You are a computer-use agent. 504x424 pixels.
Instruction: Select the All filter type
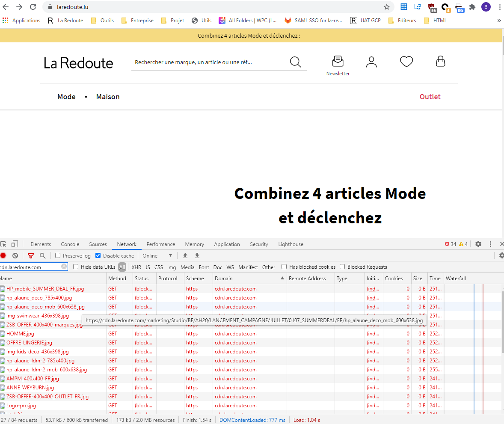[x=122, y=267]
